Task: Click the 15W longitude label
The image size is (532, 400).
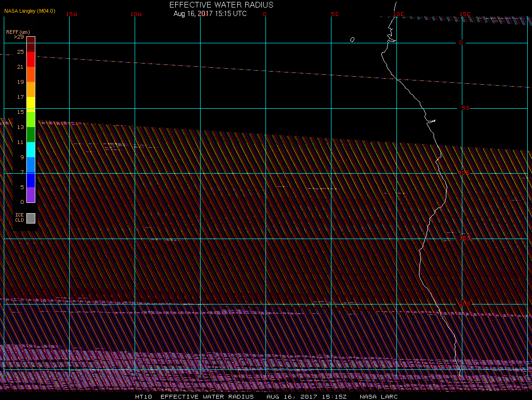Action: 72,14
